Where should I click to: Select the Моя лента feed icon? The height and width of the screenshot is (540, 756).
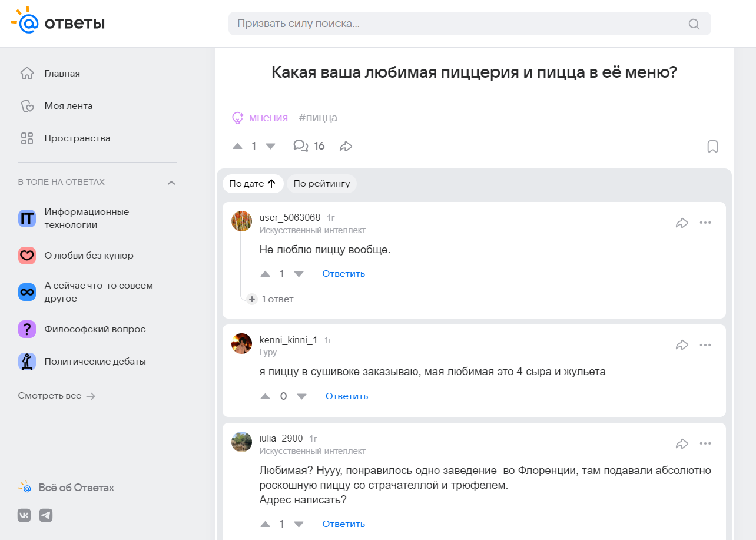click(x=27, y=105)
